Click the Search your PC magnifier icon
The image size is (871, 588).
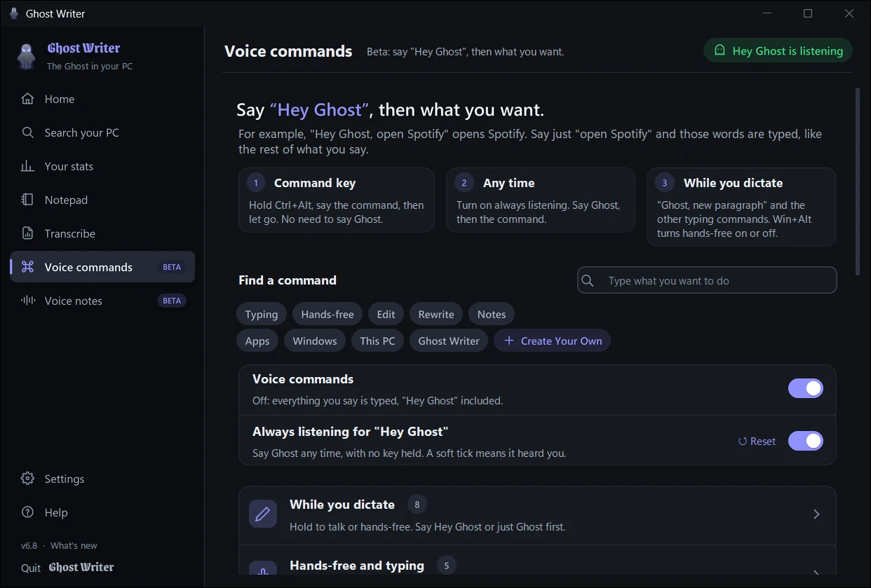(x=27, y=132)
